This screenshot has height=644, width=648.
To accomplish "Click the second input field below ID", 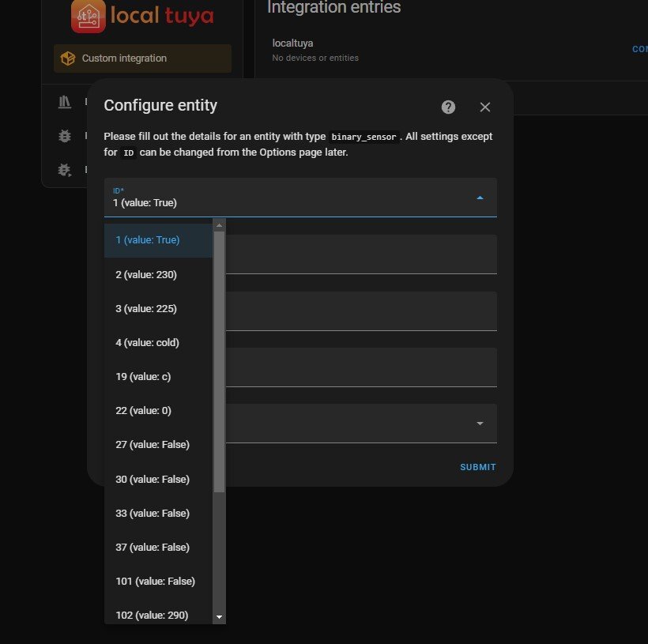I will point(361,311).
